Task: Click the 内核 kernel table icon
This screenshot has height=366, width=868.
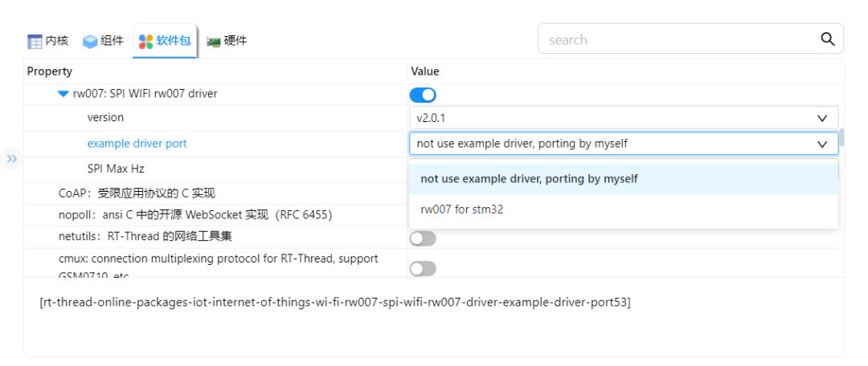Action: (35, 41)
